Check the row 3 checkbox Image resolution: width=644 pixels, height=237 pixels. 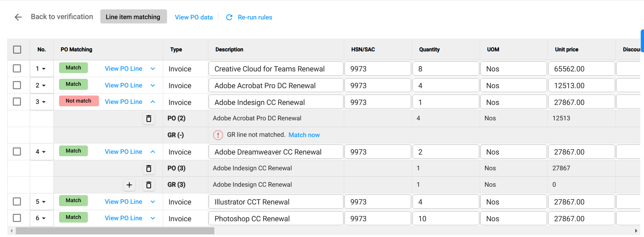tap(17, 102)
